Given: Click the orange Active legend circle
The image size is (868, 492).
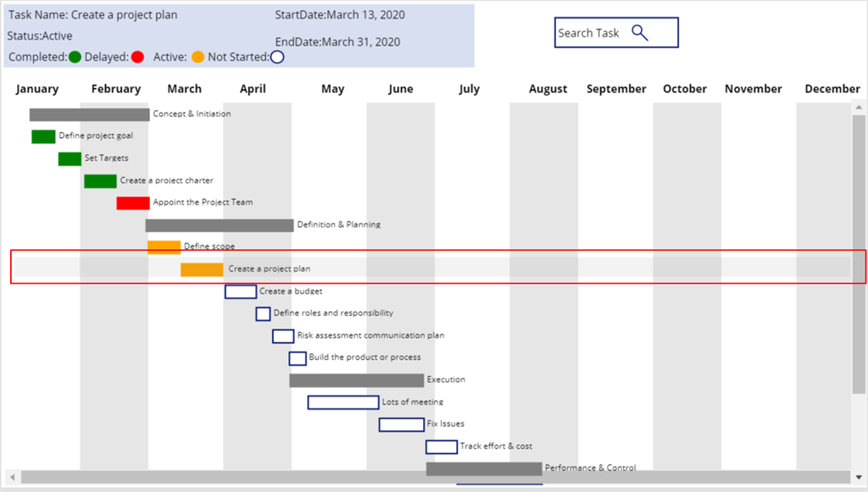Looking at the screenshot, I should pyautogui.click(x=198, y=57).
